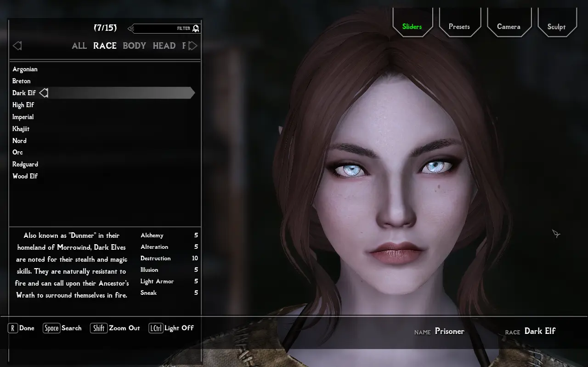Open the Sliders tab

[x=412, y=27]
